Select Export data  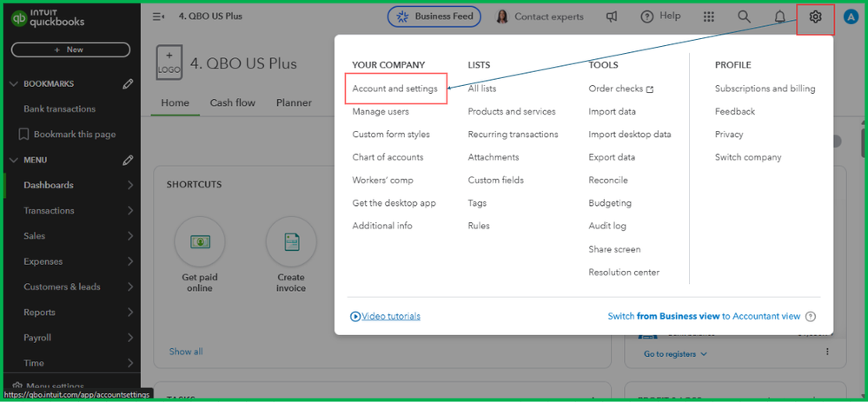612,158
